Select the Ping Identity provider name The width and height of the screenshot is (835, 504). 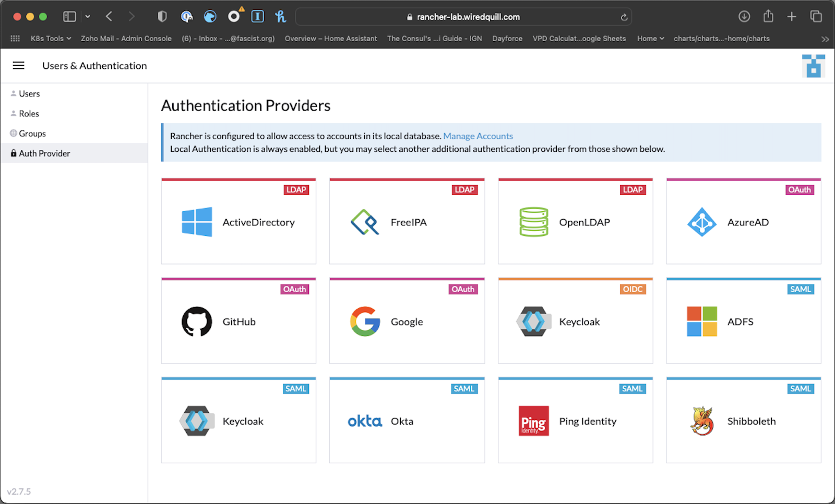pos(588,422)
